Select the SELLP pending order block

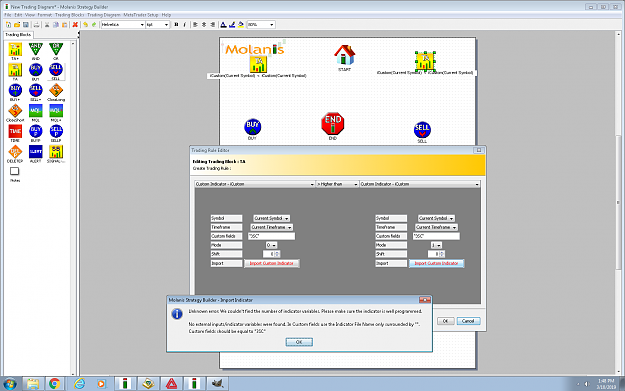[56, 131]
